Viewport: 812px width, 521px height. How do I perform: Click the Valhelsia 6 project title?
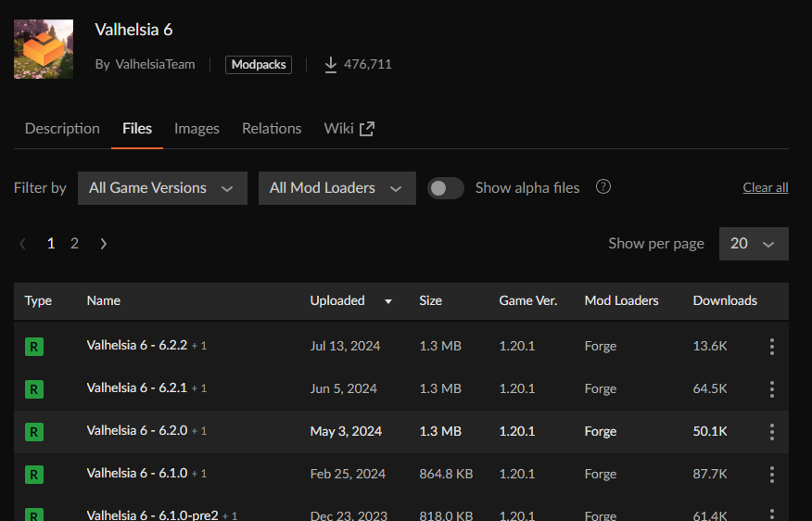click(x=133, y=30)
